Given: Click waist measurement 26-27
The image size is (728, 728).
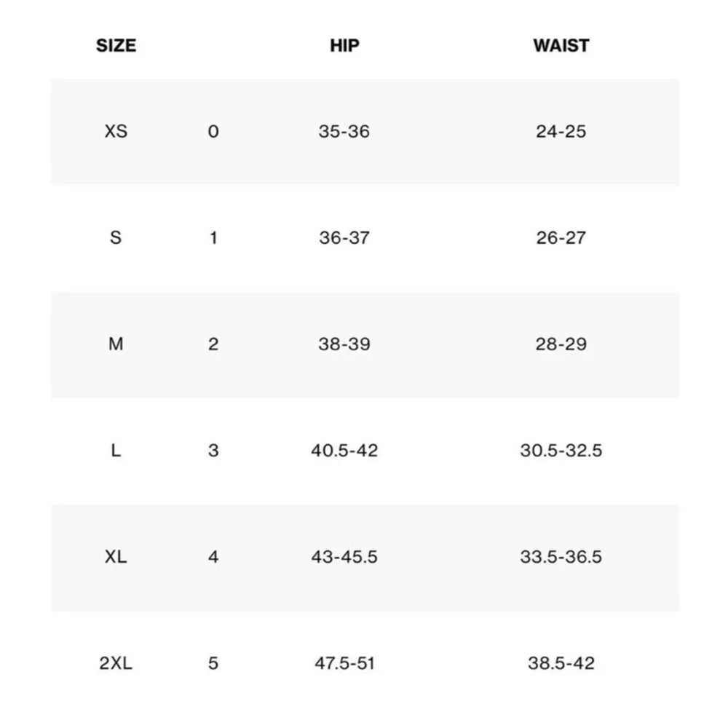Looking at the screenshot, I should [561, 238].
